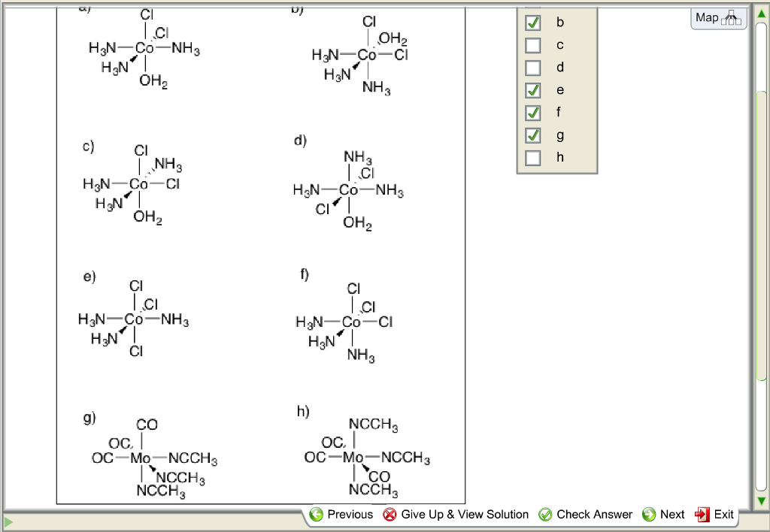Check the checkbox for answer h
This screenshot has width=770, height=532.
[x=532, y=158]
